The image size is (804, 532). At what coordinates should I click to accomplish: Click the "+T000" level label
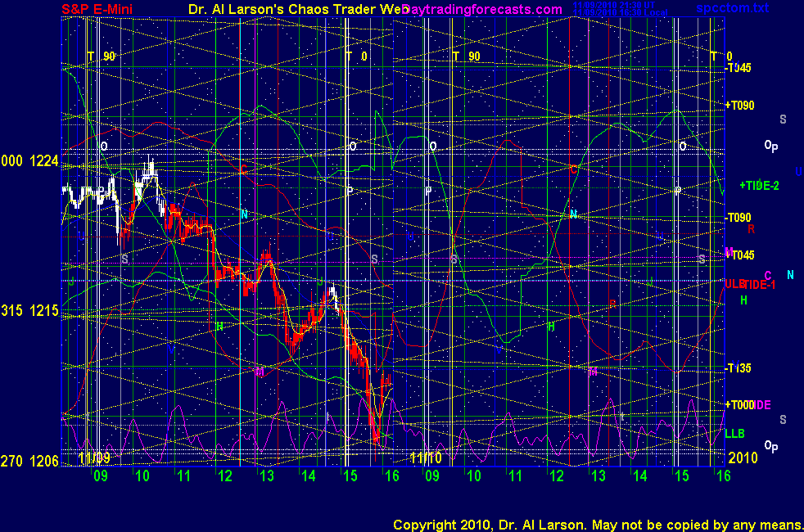(x=739, y=405)
